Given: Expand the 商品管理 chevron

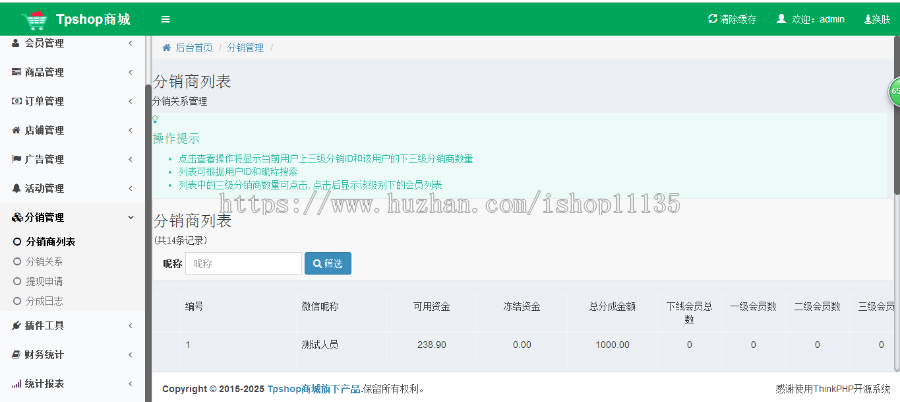Looking at the screenshot, I should pyautogui.click(x=130, y=72).
